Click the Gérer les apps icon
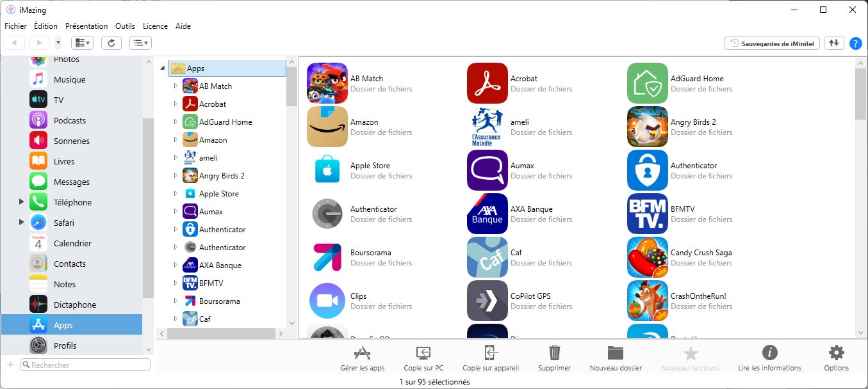This screenshot has height=389, width=868. coord(363,353)
